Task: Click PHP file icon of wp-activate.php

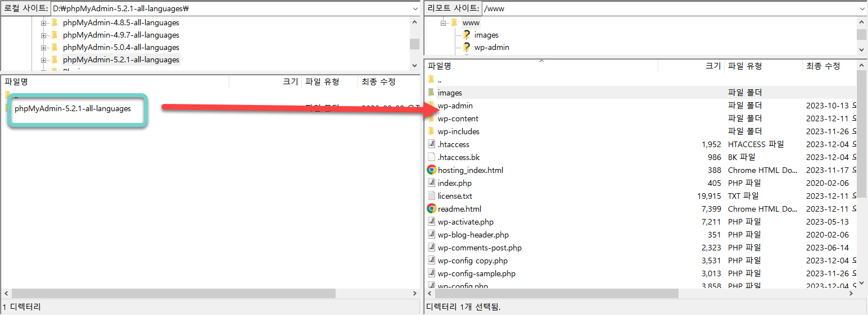Action: point(431,222)
